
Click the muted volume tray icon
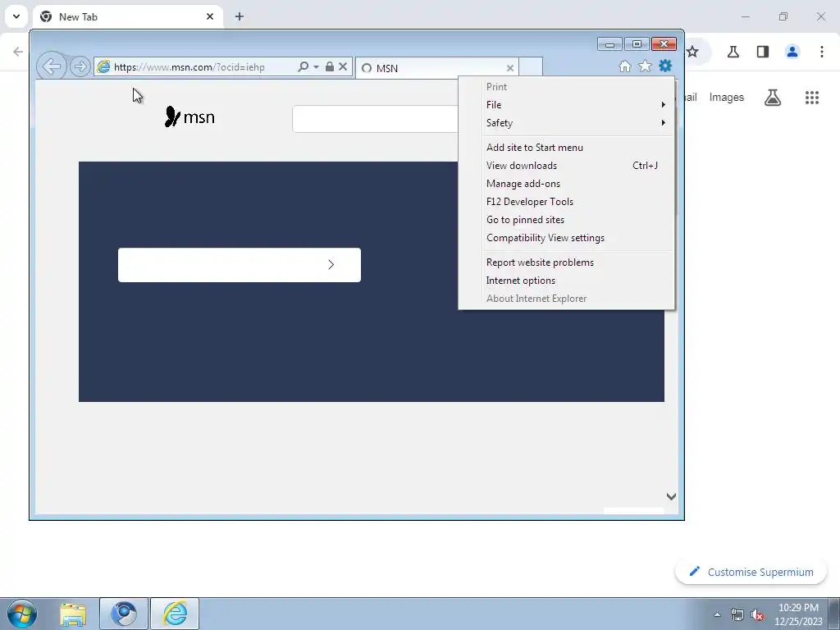[x=757, y=614]
